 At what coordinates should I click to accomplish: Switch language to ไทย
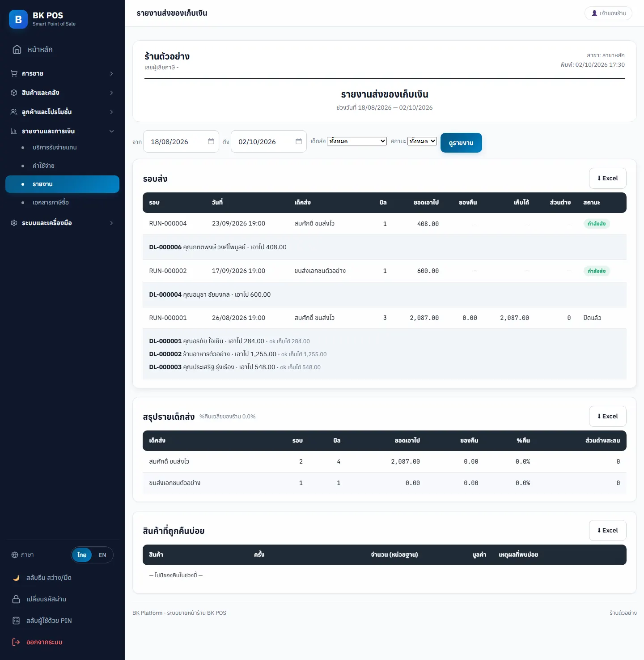(82, 555)
